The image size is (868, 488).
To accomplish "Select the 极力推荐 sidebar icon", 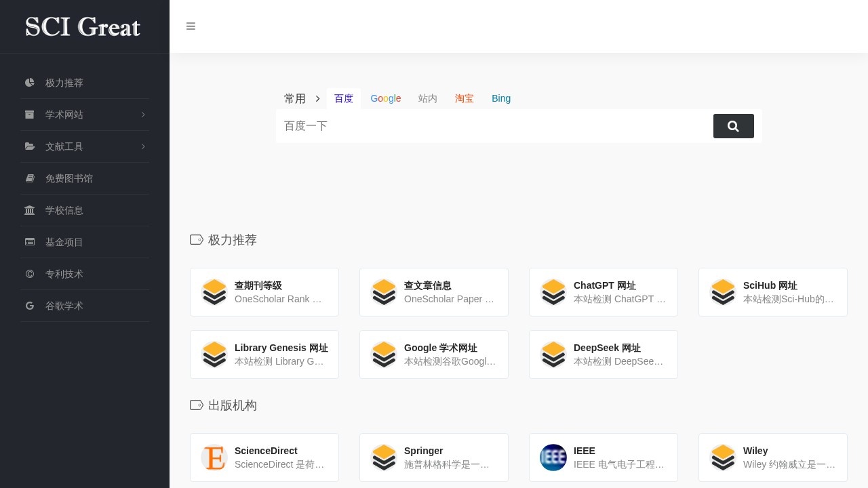I will [x=30, y=83].
